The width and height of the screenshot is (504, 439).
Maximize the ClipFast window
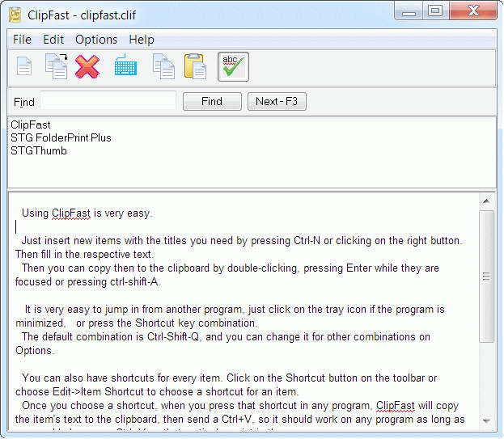point(435,12)
